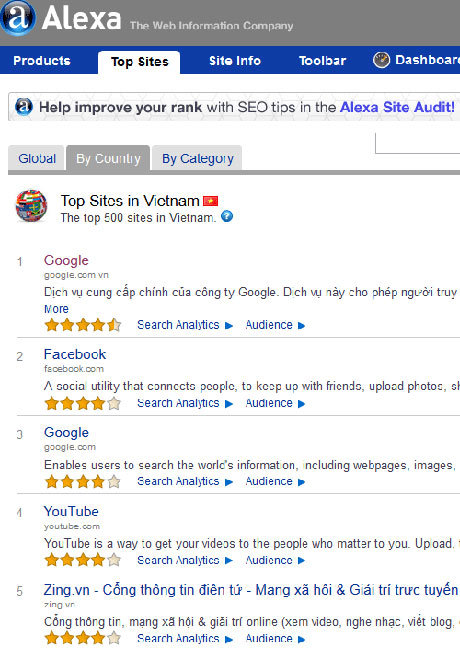The image size is (460, 648).
Task: Switch to the Global tab
Action: click(x=37, y=158)
